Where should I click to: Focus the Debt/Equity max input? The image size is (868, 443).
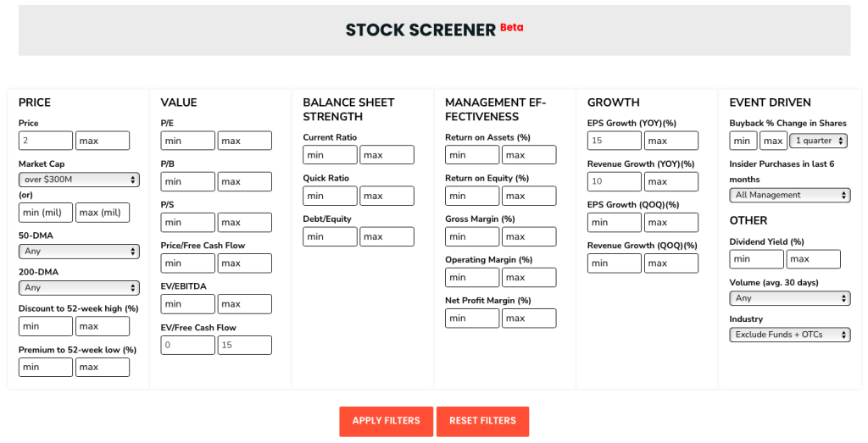coord(387,236)
